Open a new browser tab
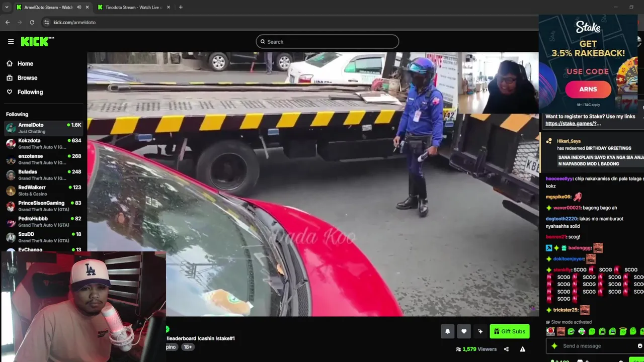Image resolution: width=644 pixels, height=362 pixels. pos(181,7)
